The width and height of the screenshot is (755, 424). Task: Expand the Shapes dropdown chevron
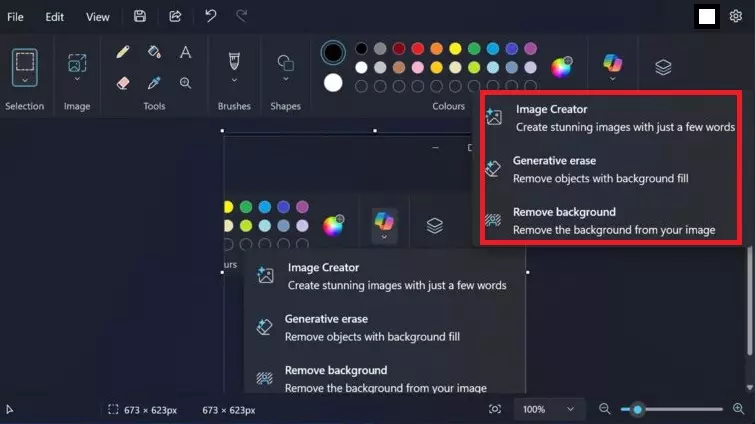click(286, 79)
